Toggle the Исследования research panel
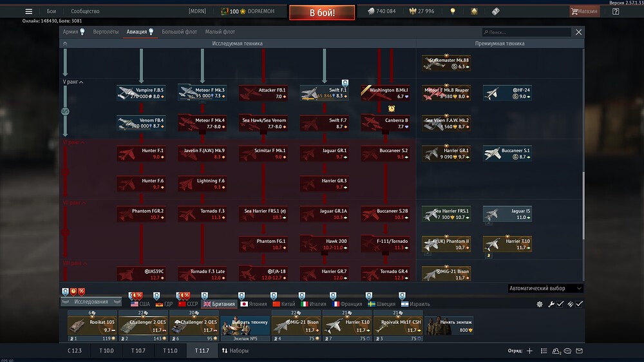The width and height of the screenshot is (644, 362). tap(91, 301)
